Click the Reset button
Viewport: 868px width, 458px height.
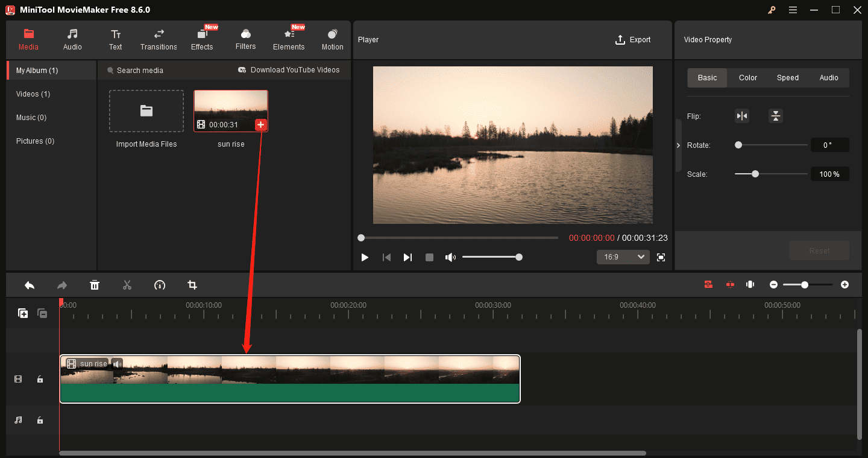(x=819, y=250)
